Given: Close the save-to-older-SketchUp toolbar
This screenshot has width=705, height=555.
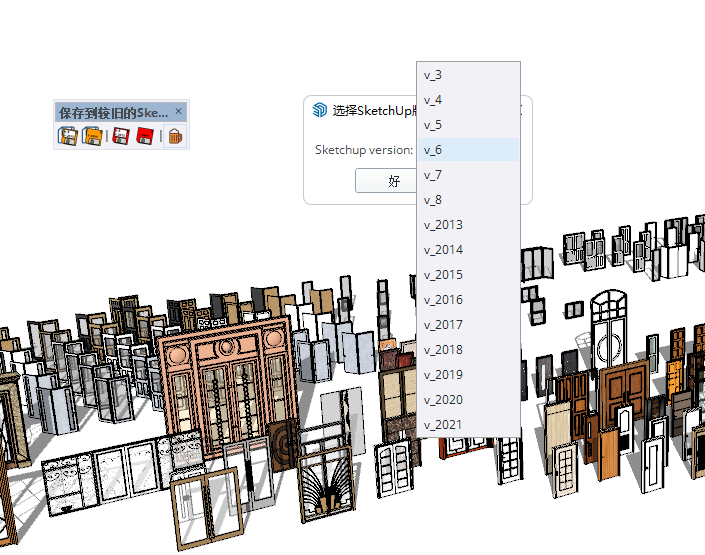Looking at the screenshot, I should point(179,111).
